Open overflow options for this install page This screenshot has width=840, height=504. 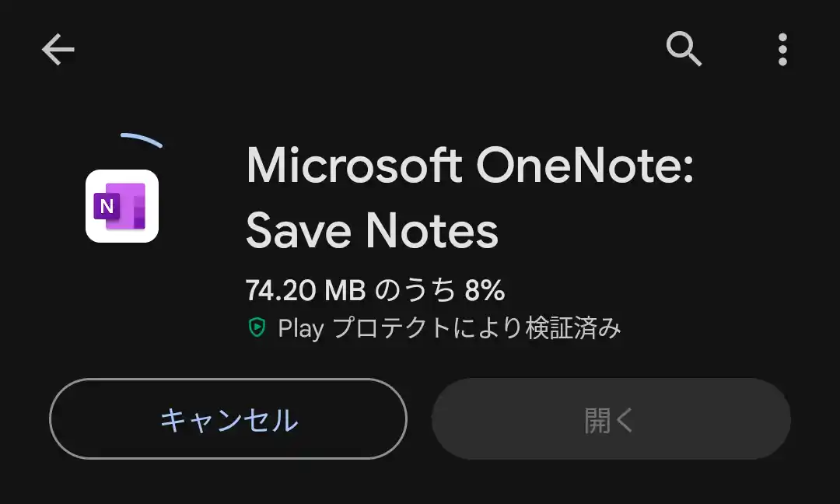tap(782, 50)
